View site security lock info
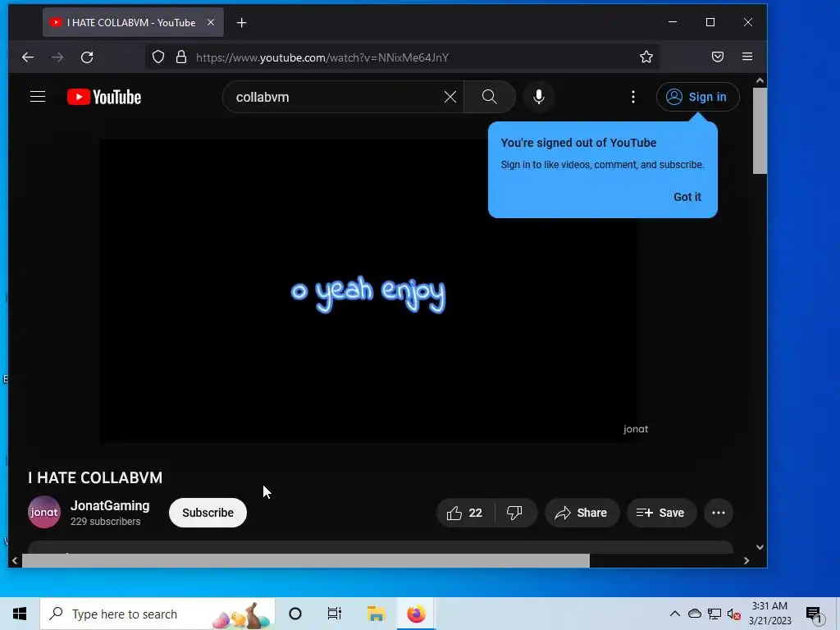 (181, 57)
